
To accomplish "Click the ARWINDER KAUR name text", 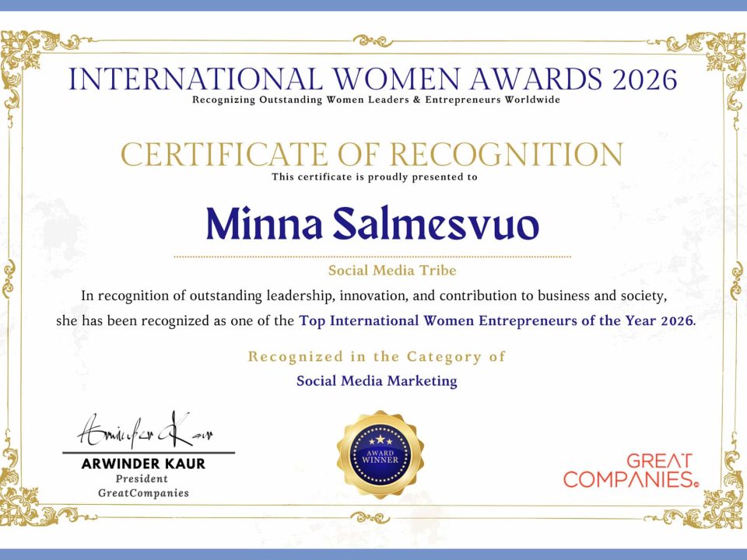I will [x=143, y=464].
